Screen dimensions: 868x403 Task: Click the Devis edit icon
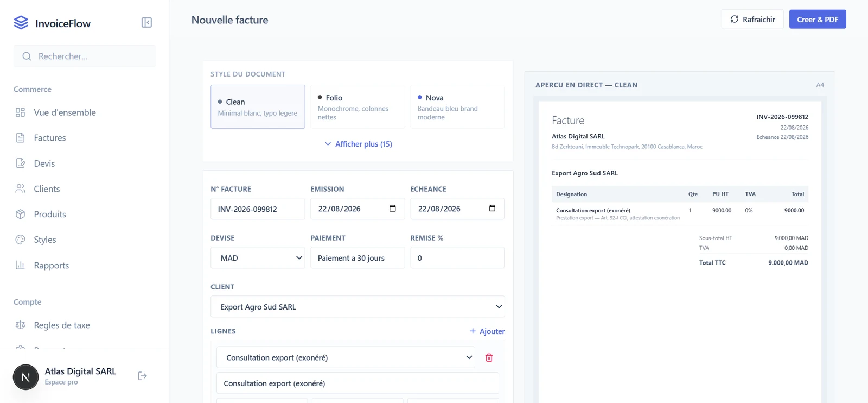point(21,163)
